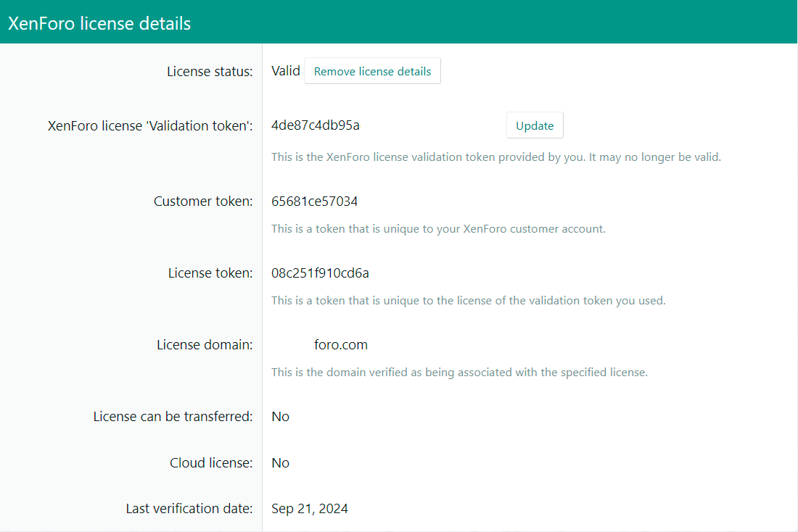This screenshot has height=532, width=798.
Task: Select the customer token 65681ce57034
Action: tap(315, 201)
